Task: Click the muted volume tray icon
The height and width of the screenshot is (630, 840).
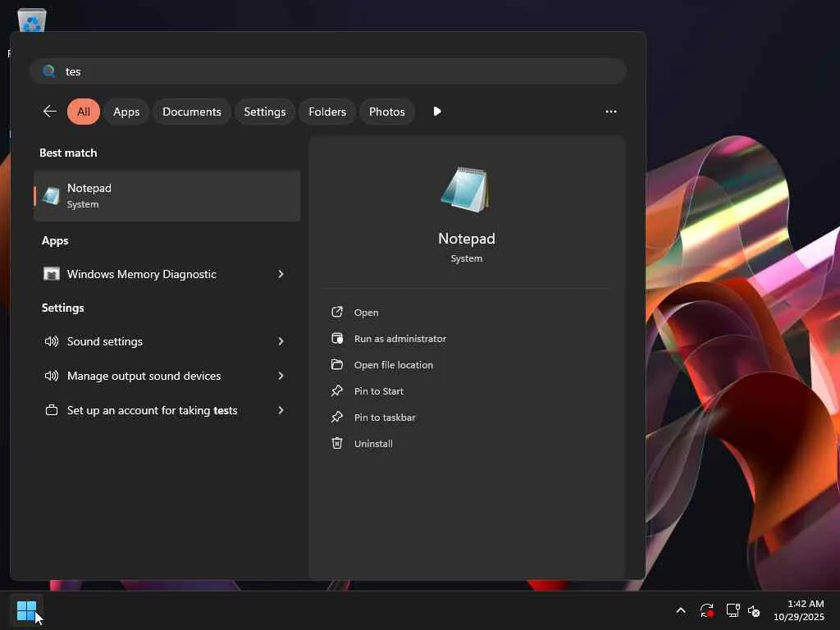Action: click(x=754, y=610)
